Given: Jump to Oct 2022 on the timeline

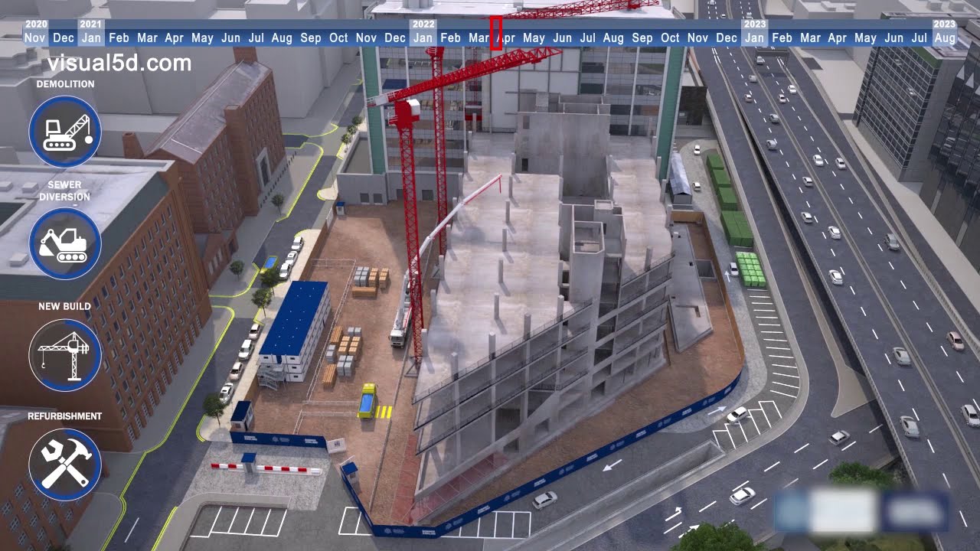Looking at the screenshot, I should [670, 38].
